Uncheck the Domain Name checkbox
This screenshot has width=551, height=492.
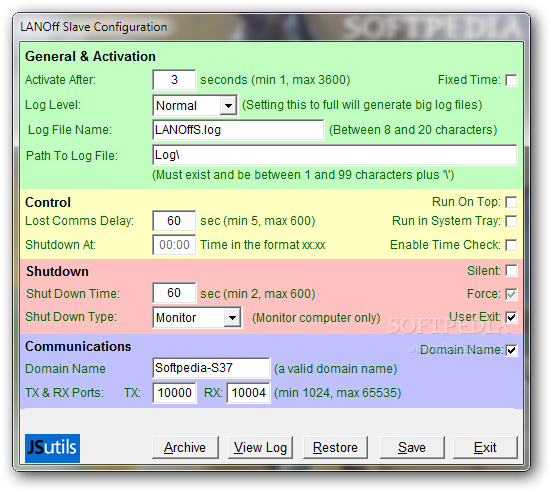point(511,350)
